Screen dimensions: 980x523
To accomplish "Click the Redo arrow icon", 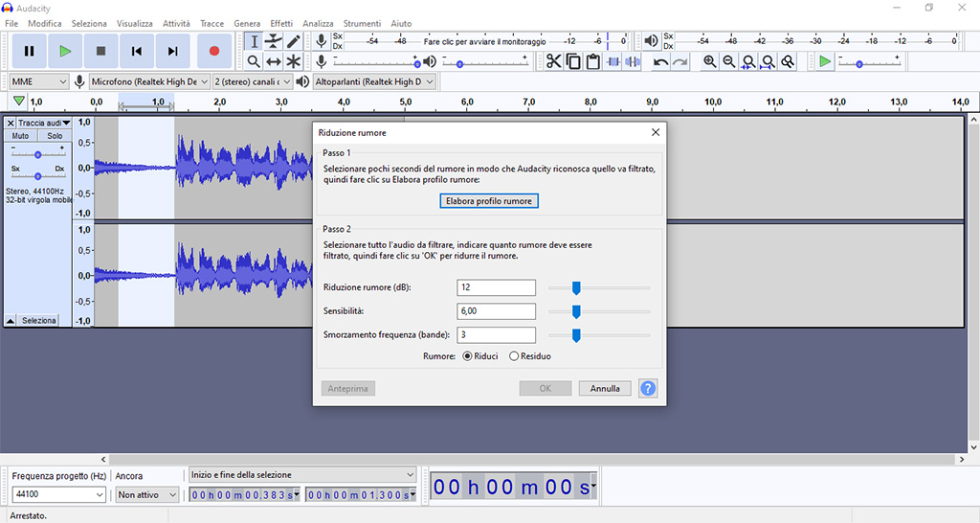I will [680, 61].
